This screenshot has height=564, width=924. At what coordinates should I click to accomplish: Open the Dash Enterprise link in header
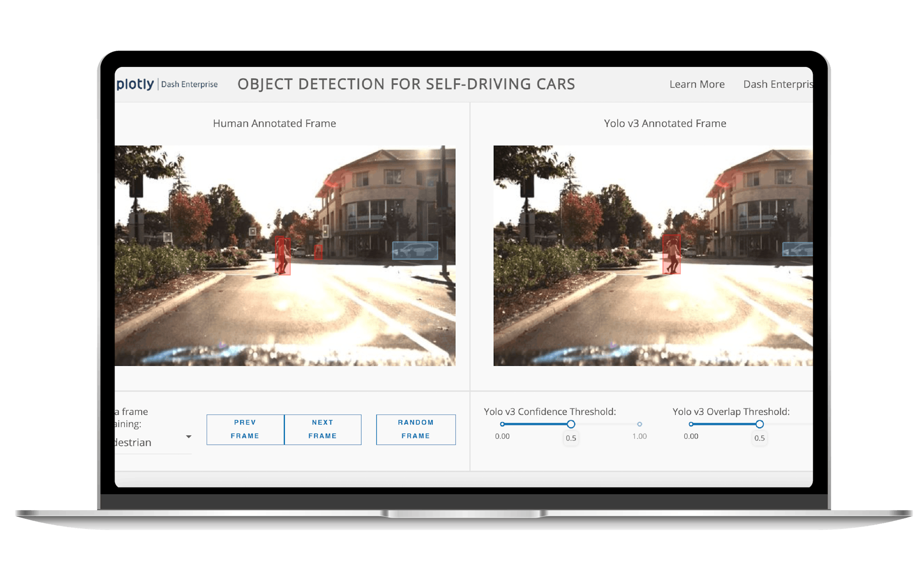tap(777, 84)
